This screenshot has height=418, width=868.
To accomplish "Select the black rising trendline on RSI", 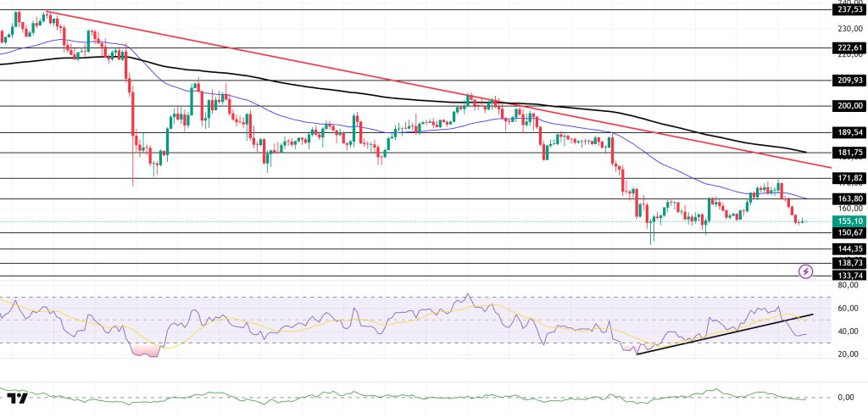I will point(721,334).
